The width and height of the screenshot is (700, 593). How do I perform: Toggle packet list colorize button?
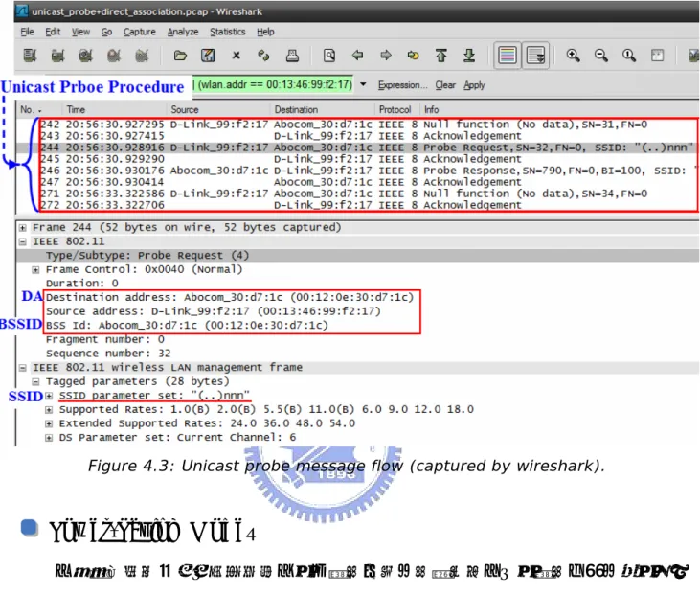point(508,56)
